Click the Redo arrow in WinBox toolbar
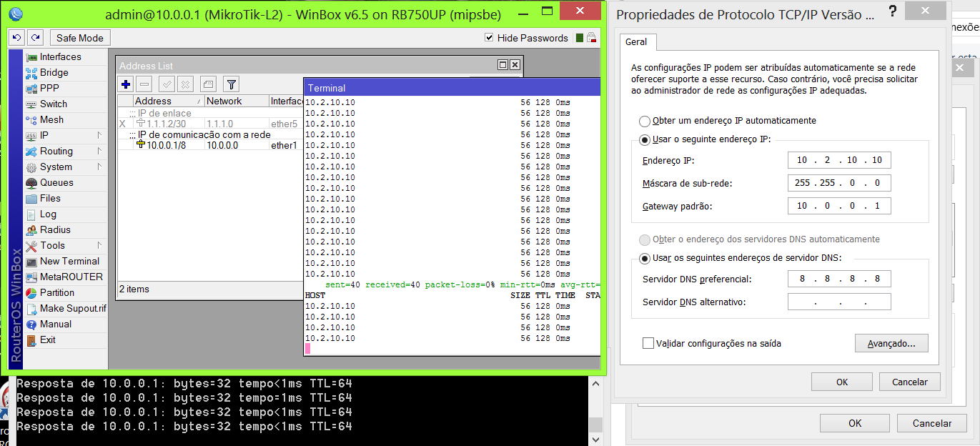Viewport: 980px width, 446px height. pyautogui.click(x=35, y=38)
